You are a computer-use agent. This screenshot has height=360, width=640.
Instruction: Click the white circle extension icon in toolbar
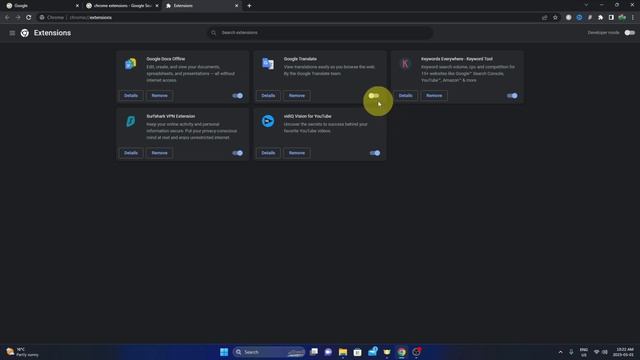tap(569, 18)
